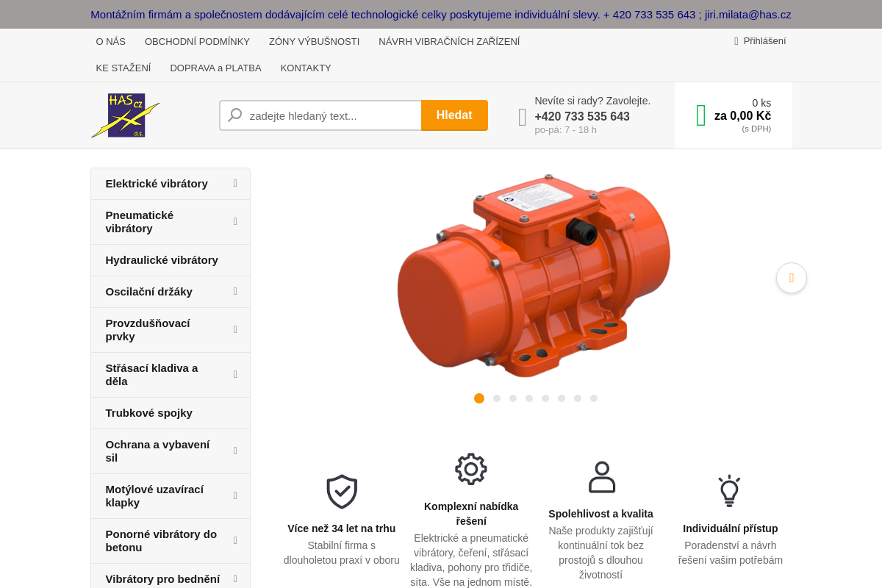Click the phone icon beside the number
Viewport: 882px width, 588px height.
(523, 117)
